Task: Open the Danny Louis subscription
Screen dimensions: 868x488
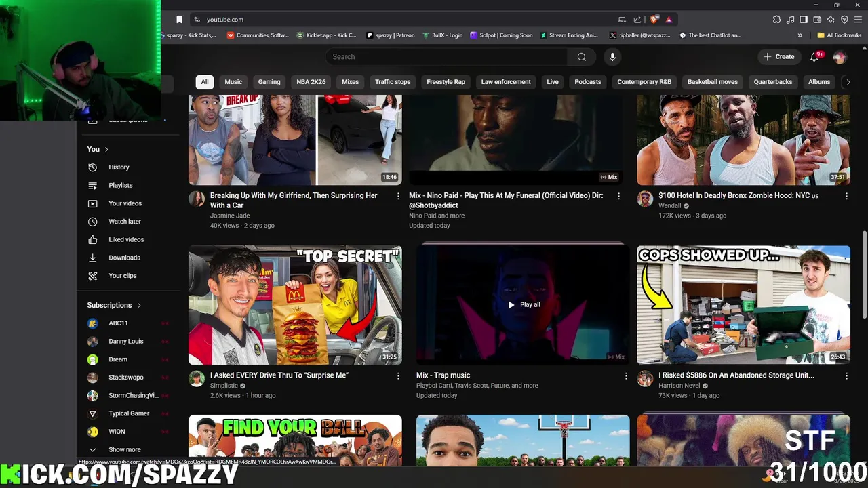Action: (x=125, y=342)
